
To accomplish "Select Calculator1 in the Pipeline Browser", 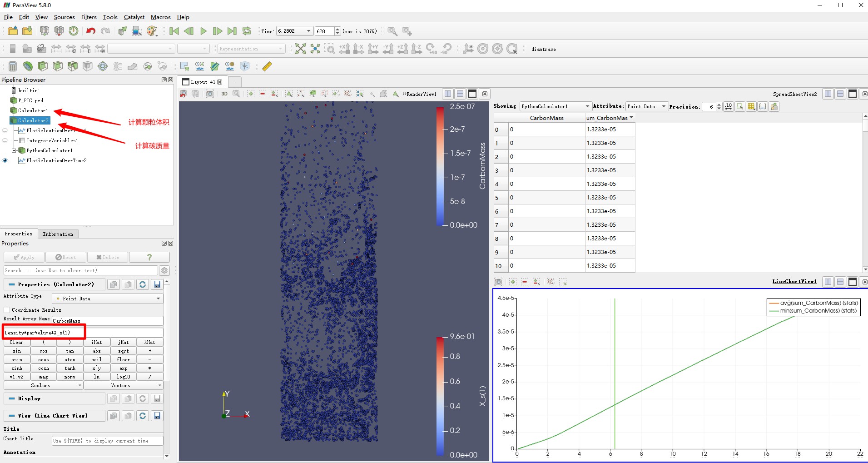I will pos(33,110).
